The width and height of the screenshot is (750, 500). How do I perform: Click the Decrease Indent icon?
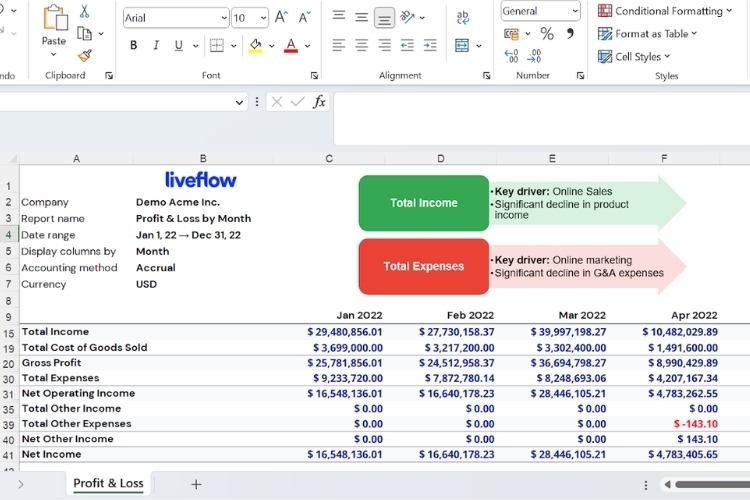coord(407,45)
